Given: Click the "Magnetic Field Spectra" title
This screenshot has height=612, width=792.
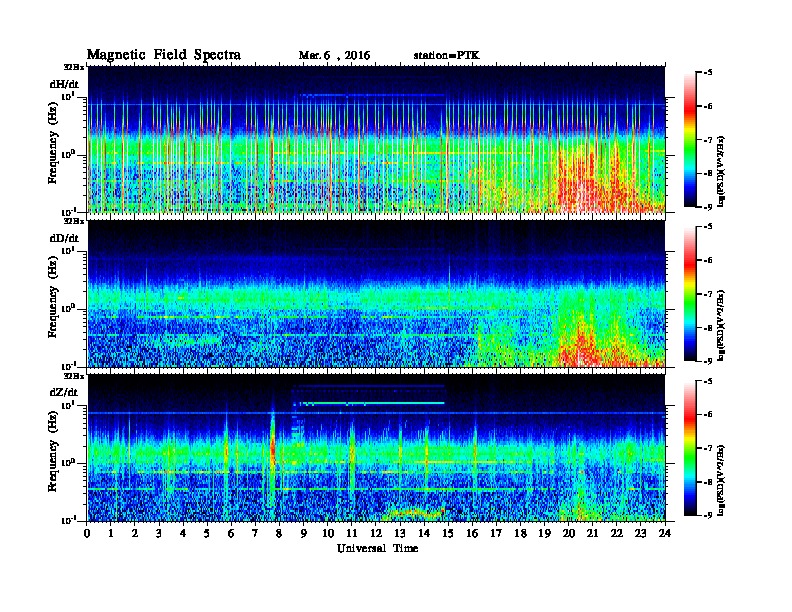Looking at the screenshot, I should tap(164, 55).
